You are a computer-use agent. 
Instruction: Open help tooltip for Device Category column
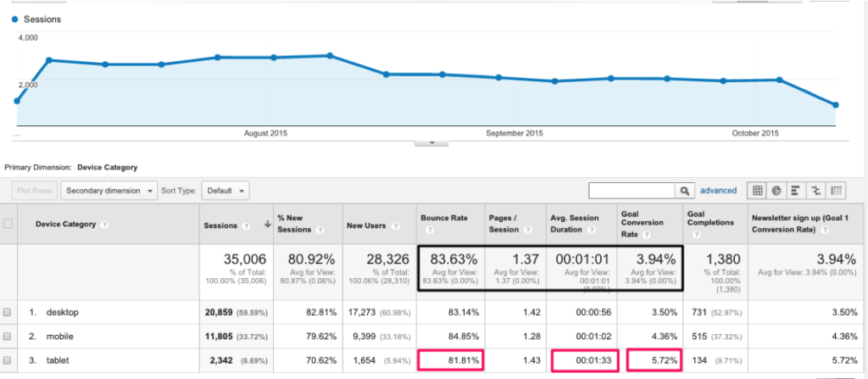[104, 225]
